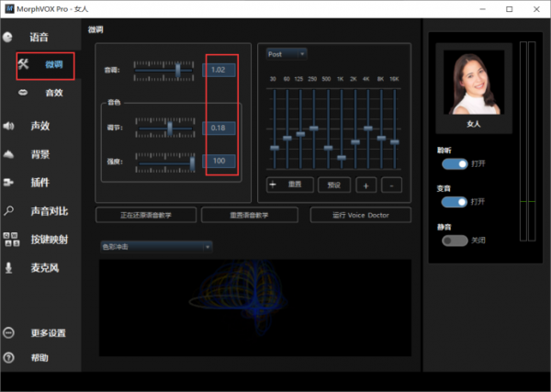Click the 音调 pitch slider handle
The height and width of the screenshot is (392, 551).
click(178, 70)
